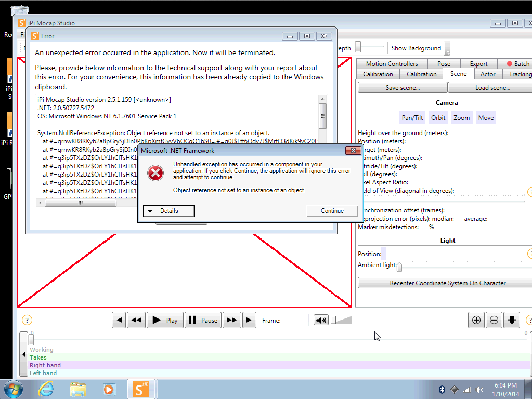
Task: Toggle Show Background option
Action: (x=416, y=48)
